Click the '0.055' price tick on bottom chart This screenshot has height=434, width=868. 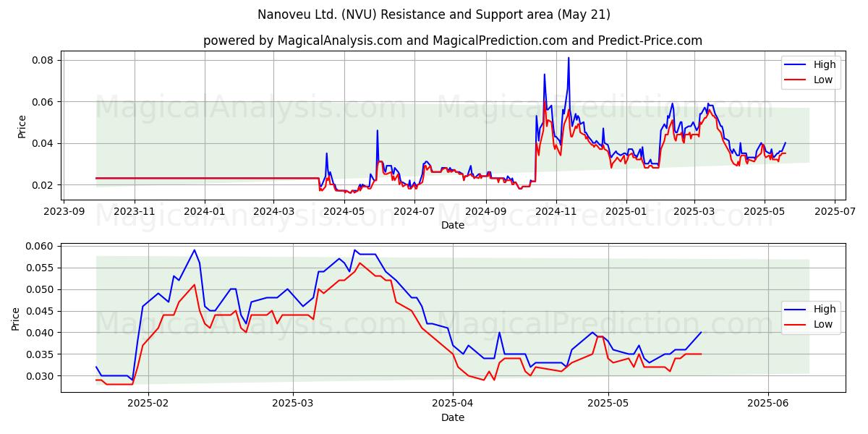(x=41, y=268)
